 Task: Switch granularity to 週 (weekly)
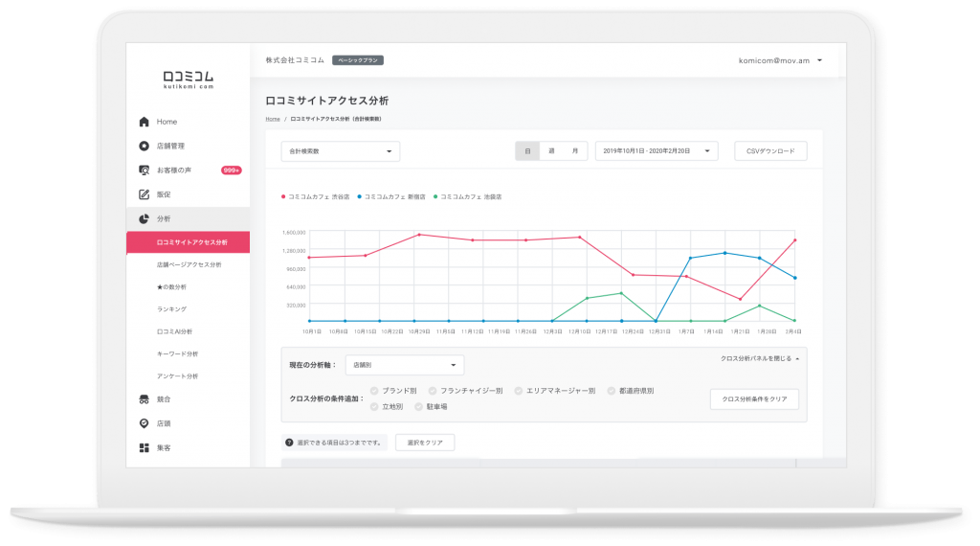551,150
